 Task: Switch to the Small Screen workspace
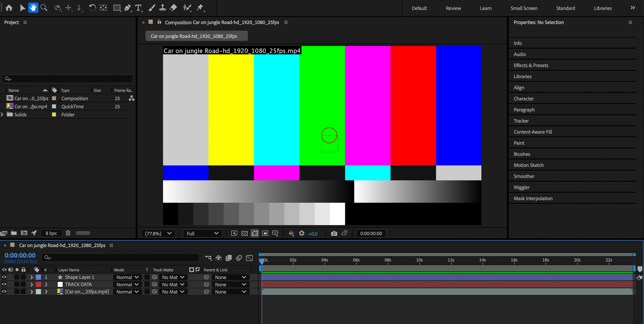[x=524, y=8]
